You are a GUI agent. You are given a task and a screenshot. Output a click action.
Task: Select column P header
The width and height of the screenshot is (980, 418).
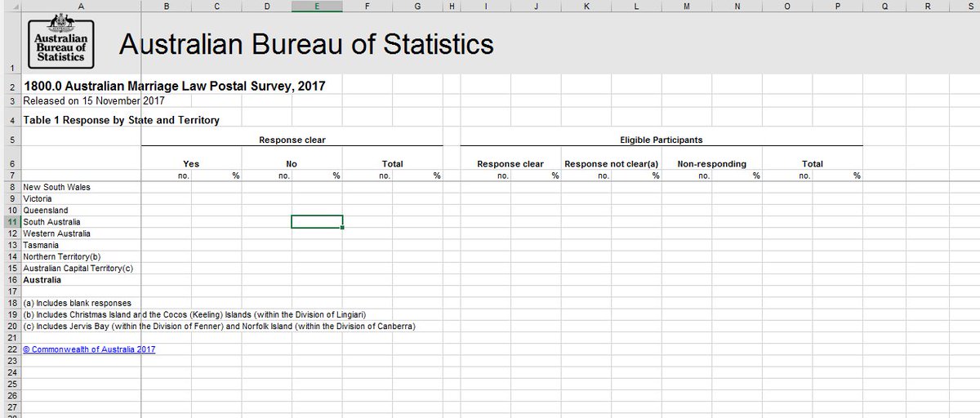837,6
